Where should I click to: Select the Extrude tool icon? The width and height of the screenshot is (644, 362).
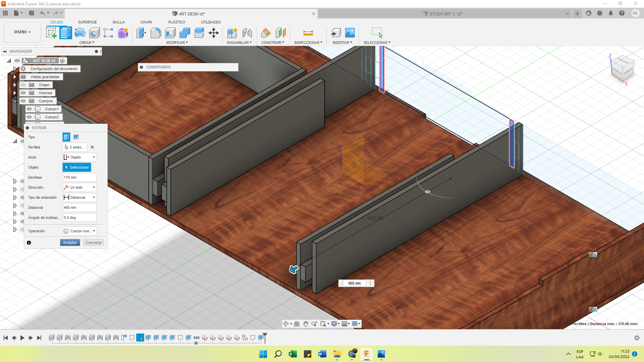tap(66, 33)
